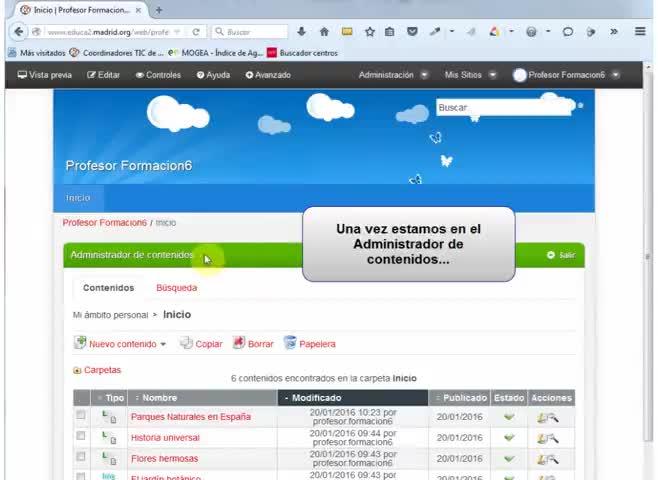
Task: Tick checkbox for Historia universal
Action: click(81, 436)
